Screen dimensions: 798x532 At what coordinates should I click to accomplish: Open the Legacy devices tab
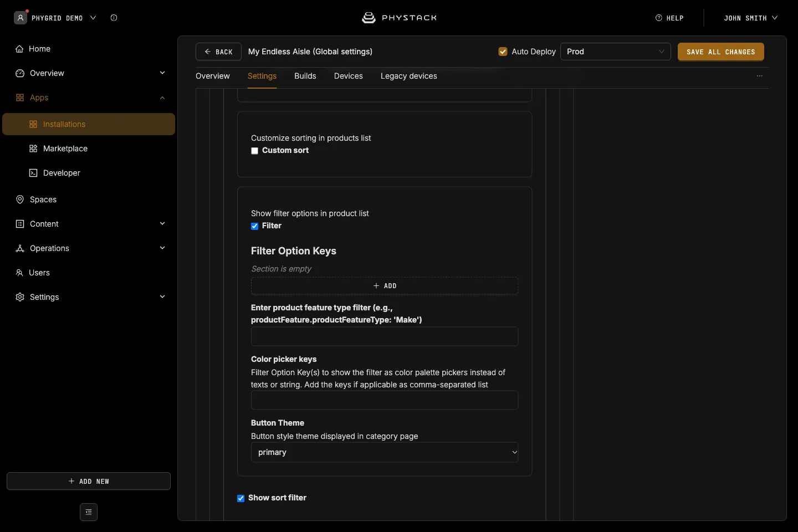tap(409, 76)
